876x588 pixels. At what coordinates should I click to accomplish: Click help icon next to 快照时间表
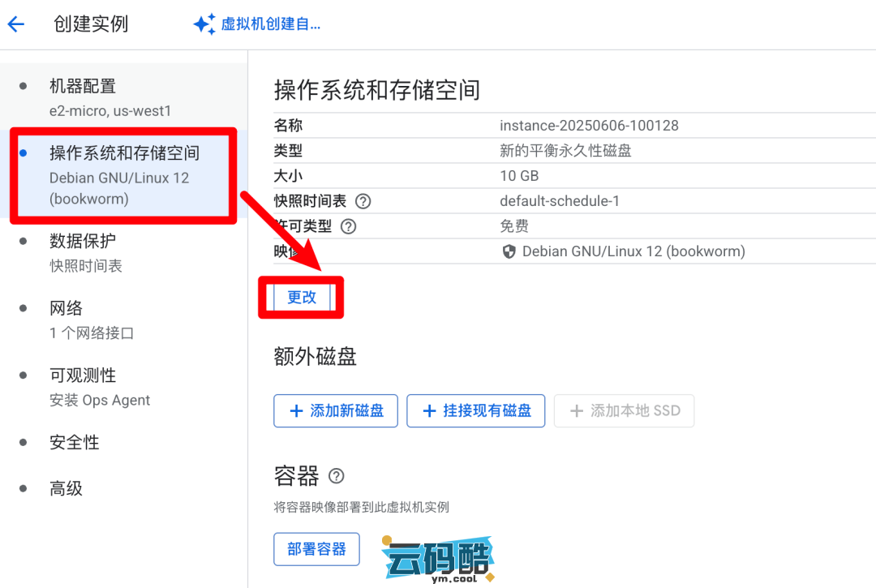[363, 201]
